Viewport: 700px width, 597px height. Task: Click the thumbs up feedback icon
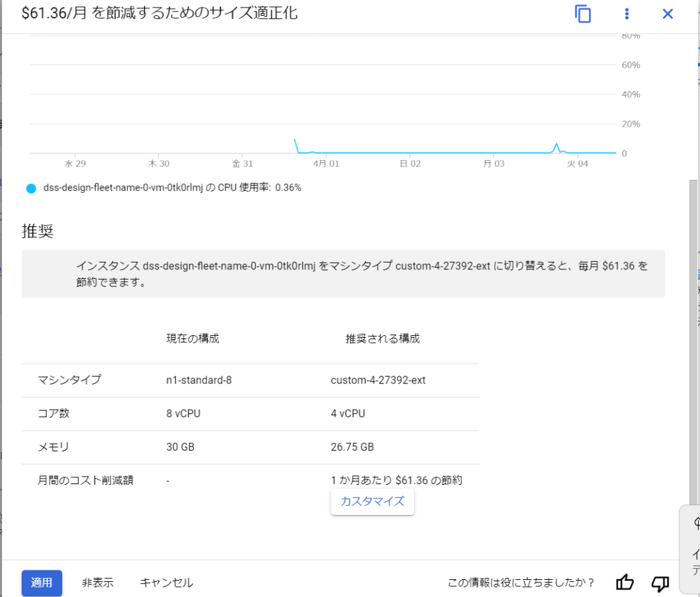pyautogui.click(x=625, y=583)
